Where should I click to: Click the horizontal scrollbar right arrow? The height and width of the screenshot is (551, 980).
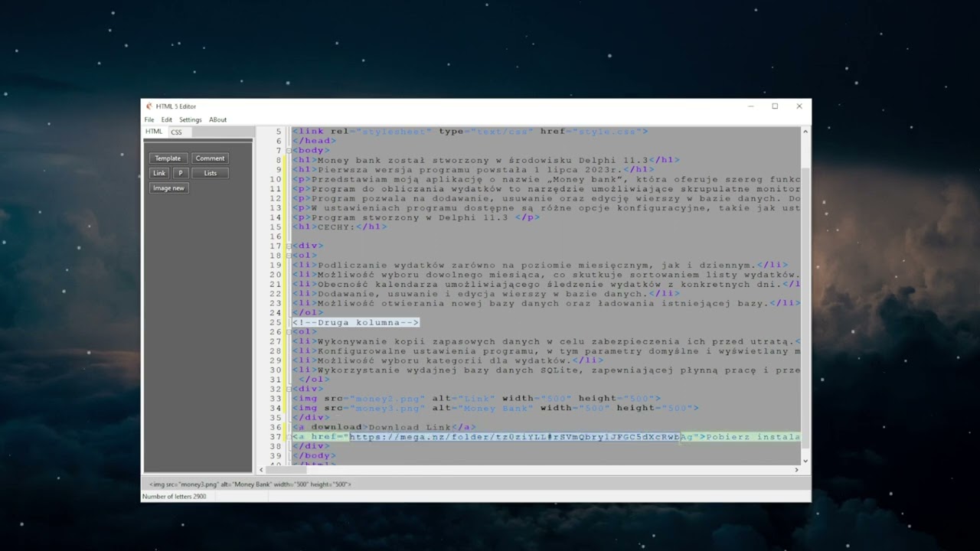(x=796, y=469)
